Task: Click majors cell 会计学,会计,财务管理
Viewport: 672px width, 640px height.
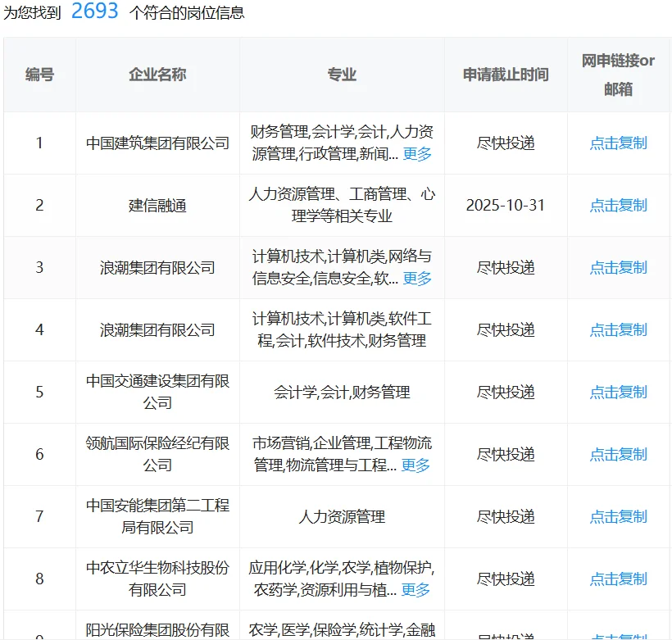Action: click(342, 393)
